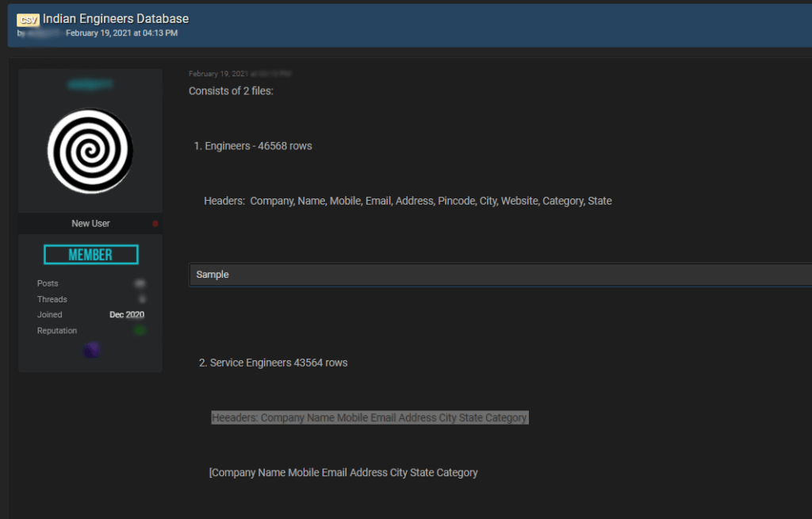This screenshot has height=519, width=812.
Task: Open the Indian Engineers Database thread title
Action: 116,19
